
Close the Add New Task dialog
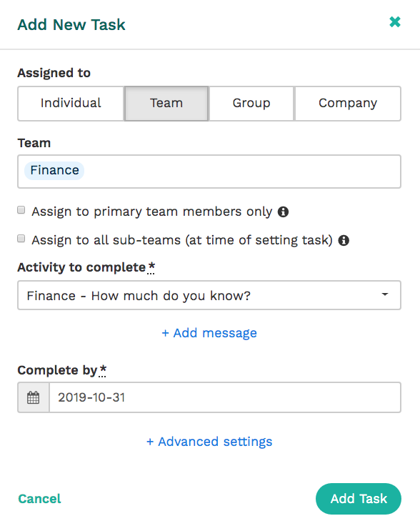(395, 22)
